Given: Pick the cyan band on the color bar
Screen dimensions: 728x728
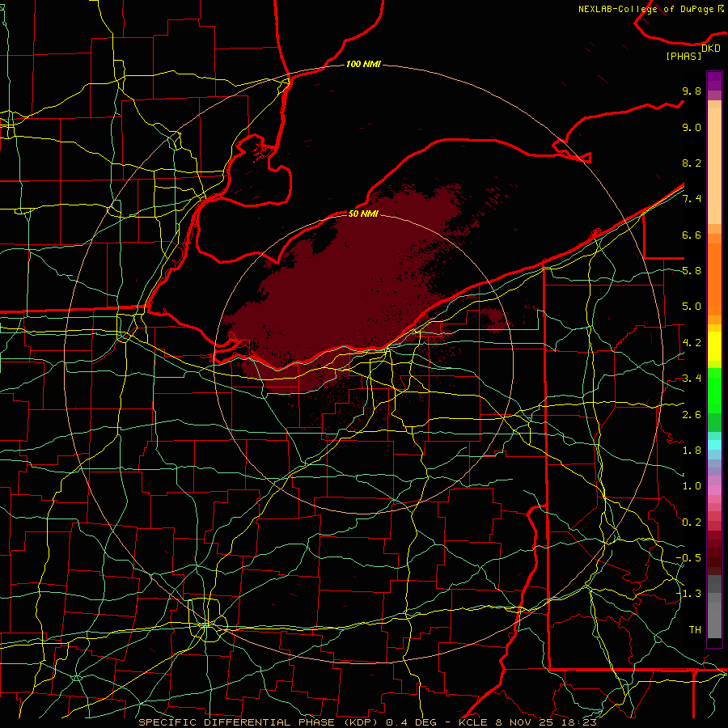Looking at the screenshot, I should [714, 445].
